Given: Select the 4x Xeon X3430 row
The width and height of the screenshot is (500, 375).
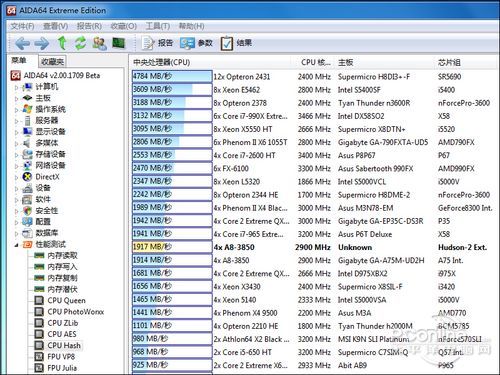Looking at the screenshot, I should click(x=313, y=287).
